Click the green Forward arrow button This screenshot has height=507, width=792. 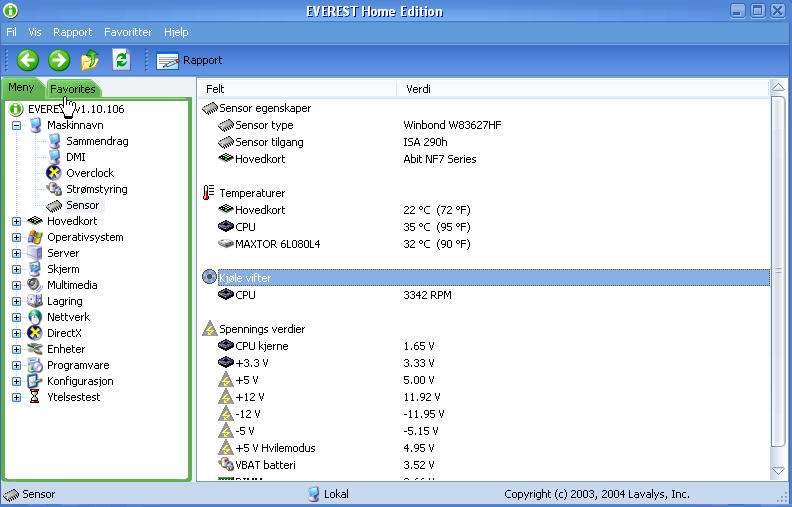click(59, 60)
